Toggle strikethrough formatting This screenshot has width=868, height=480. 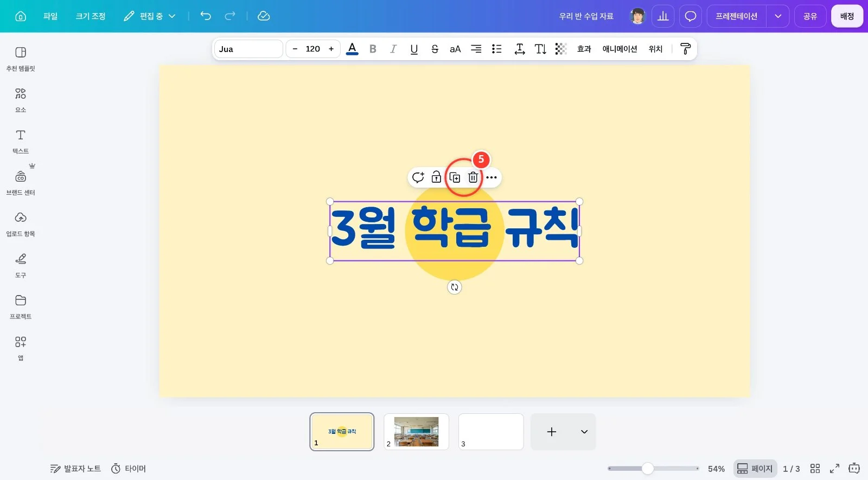435,49
